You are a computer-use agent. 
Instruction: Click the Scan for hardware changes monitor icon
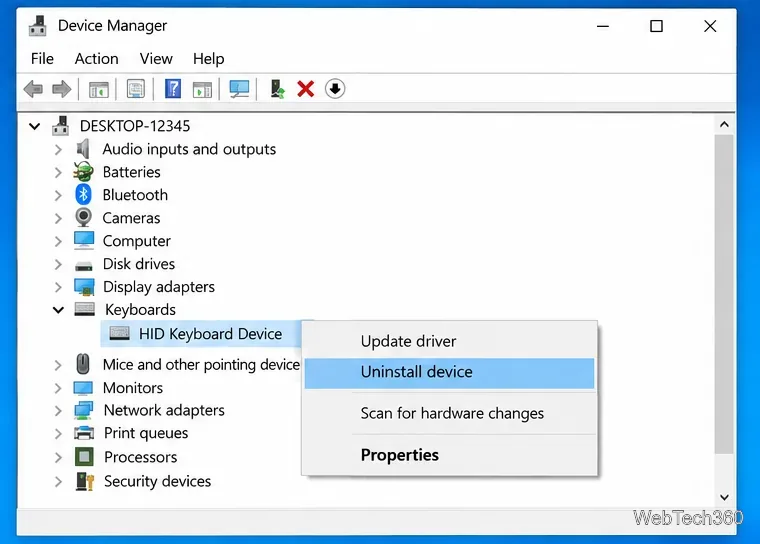[x=239, y=89]
